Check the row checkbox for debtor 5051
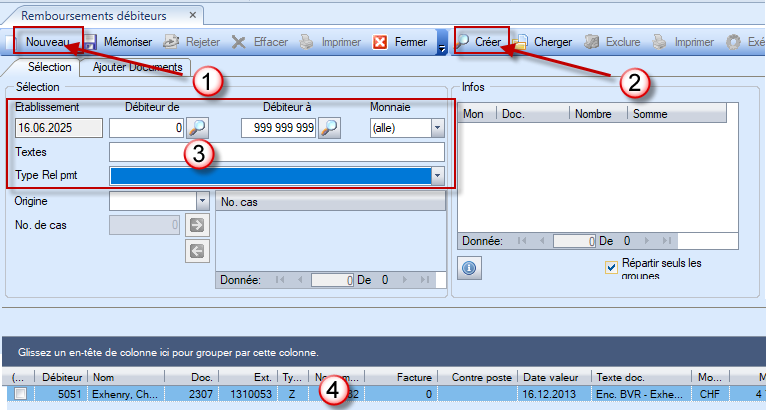This screenshot has height=410, width=766. click(20, 393)
